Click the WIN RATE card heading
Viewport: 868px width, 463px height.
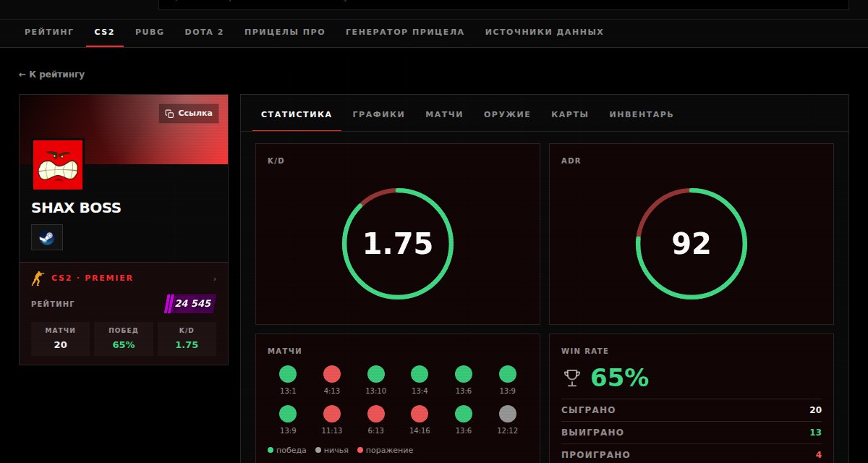click(x=585, y=351)
